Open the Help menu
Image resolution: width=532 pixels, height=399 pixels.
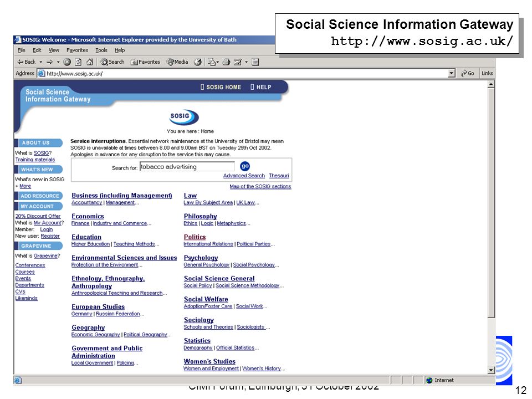(x=120, y=50)
